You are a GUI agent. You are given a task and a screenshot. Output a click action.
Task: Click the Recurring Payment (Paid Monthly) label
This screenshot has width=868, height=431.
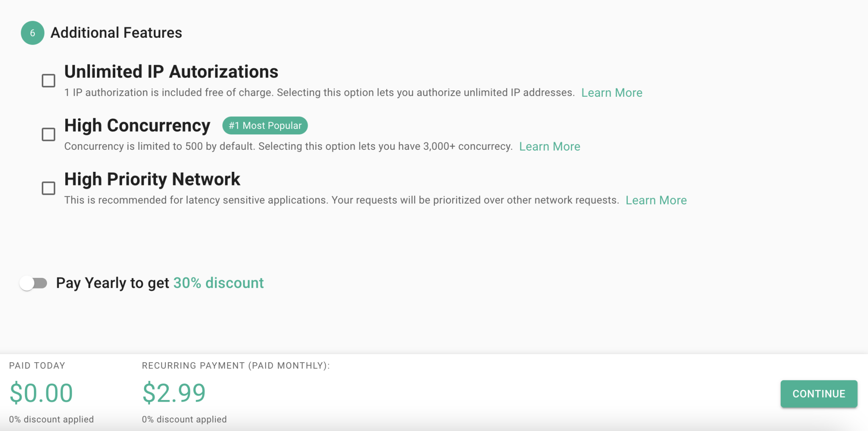click(236, 366)
